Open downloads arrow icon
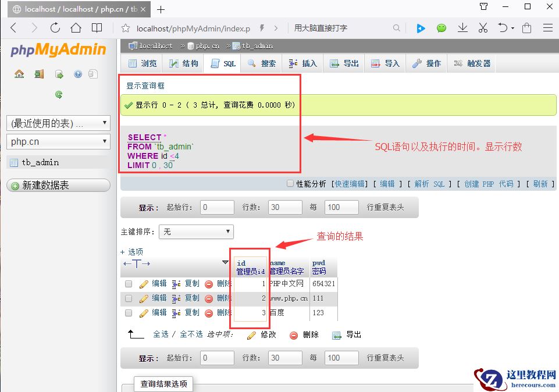Screen dimensions: 559x392 click(x=462, y=28)
